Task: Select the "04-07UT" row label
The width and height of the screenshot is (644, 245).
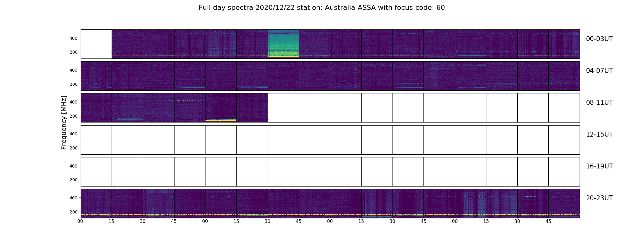Action: (x=599, y=71)
